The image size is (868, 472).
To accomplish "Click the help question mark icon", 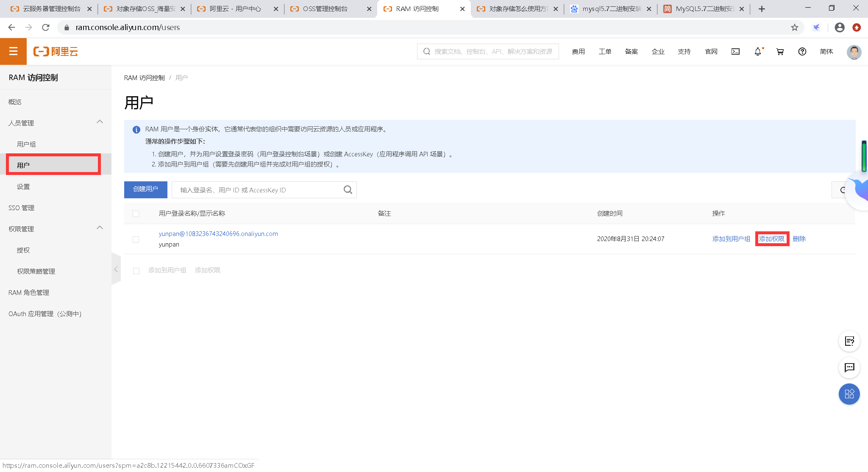I will pos(802,51).
